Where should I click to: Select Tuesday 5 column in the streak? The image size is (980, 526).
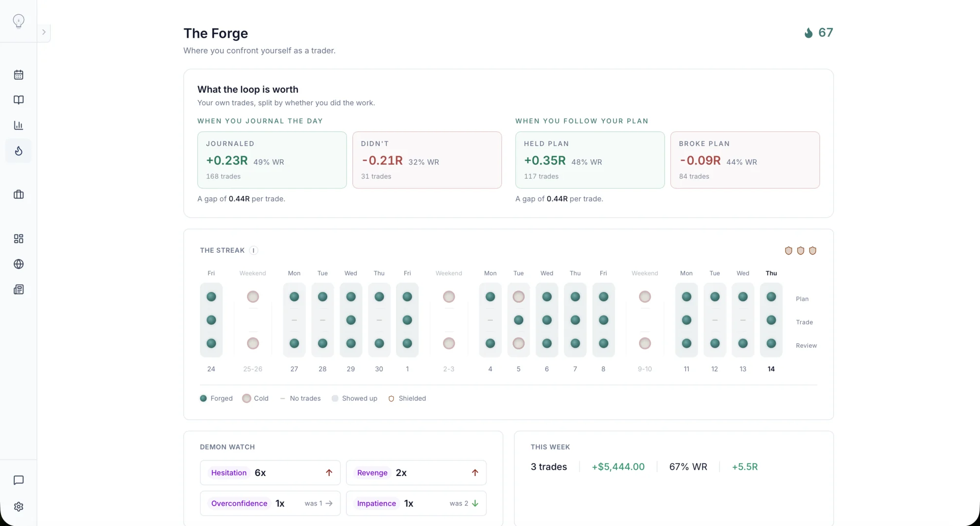click(x=518, y=320)
